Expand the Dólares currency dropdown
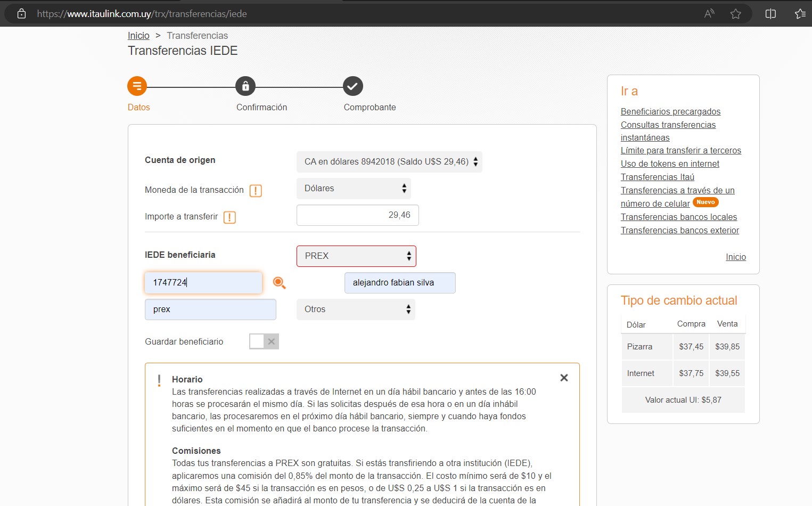This screenshot has width=812, height=506. [354, 189]
